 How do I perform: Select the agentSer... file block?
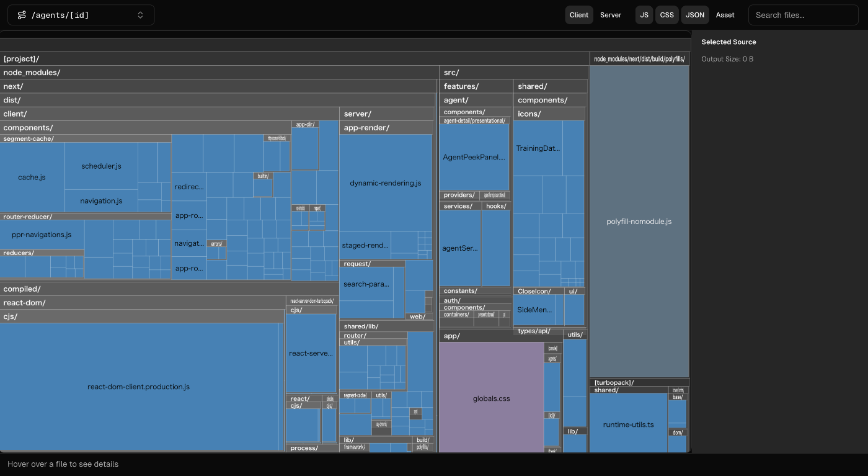460,248
